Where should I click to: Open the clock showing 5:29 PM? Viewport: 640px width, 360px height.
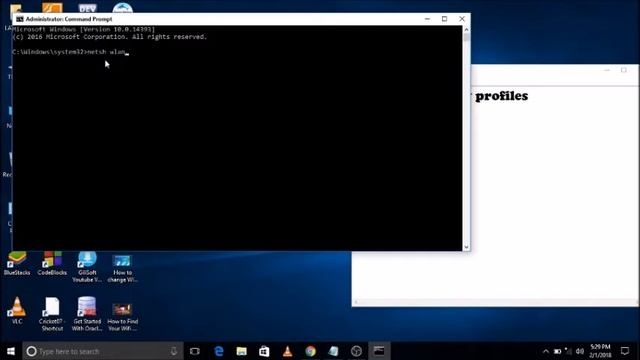point(600,351)
